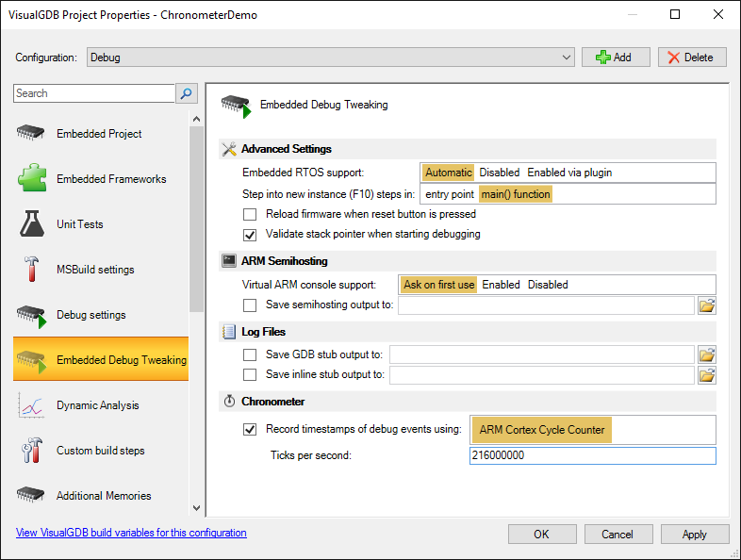Browse folder for semihosting output file
The image size is (741, 560).
point(707,305)
